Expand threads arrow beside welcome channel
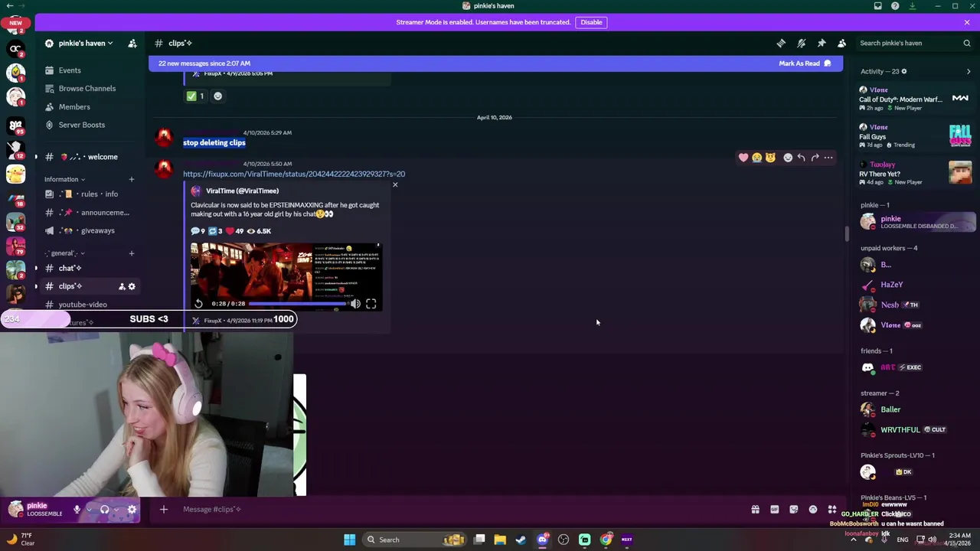Image resolution: width=980 pixels, height=551 pixels. click(x=36, y=157)
